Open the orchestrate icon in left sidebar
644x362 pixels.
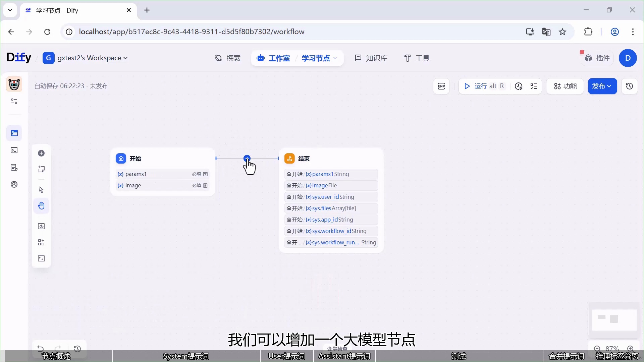pos(14,133)
